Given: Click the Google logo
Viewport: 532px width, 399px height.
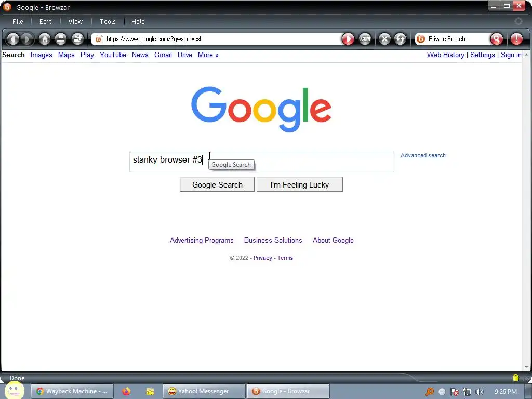Looking at the screenshot, I should (261, 109).
